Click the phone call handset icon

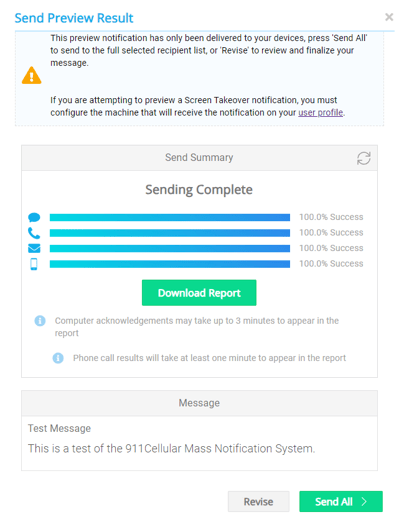click(x=34, y=233)
